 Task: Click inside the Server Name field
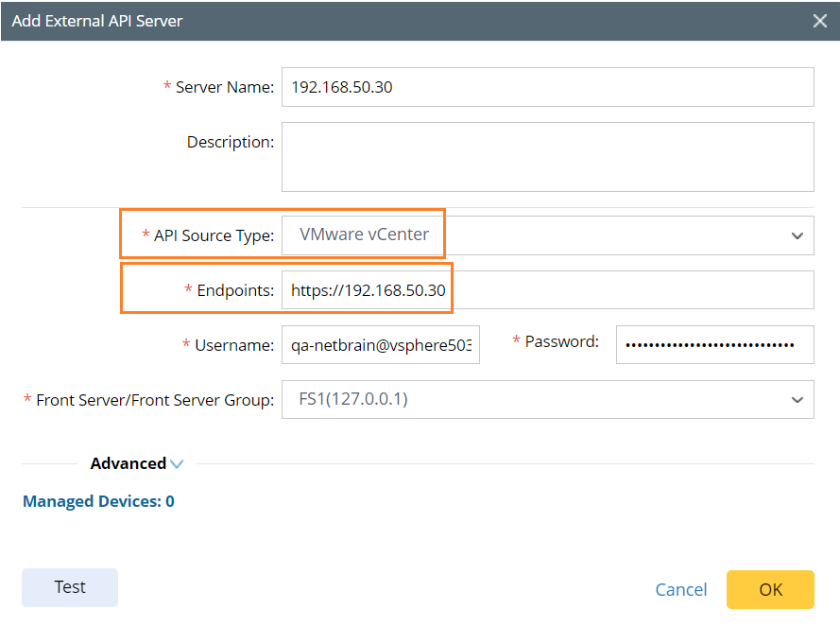click(548, 87)
